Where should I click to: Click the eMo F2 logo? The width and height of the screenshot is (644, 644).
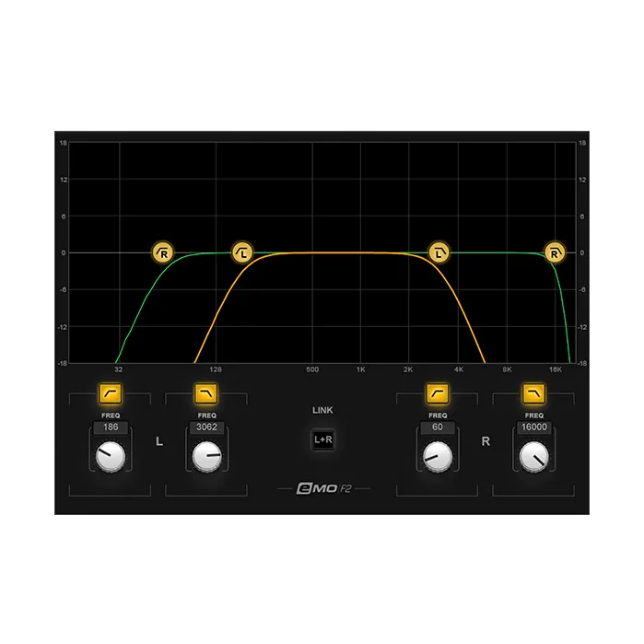pyautogui.click(x=323, y=488)
